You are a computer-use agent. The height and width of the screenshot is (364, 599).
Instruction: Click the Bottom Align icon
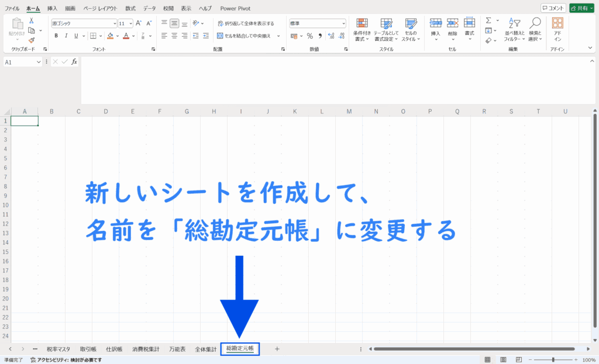pyautogui.click(x=184, y=23)
